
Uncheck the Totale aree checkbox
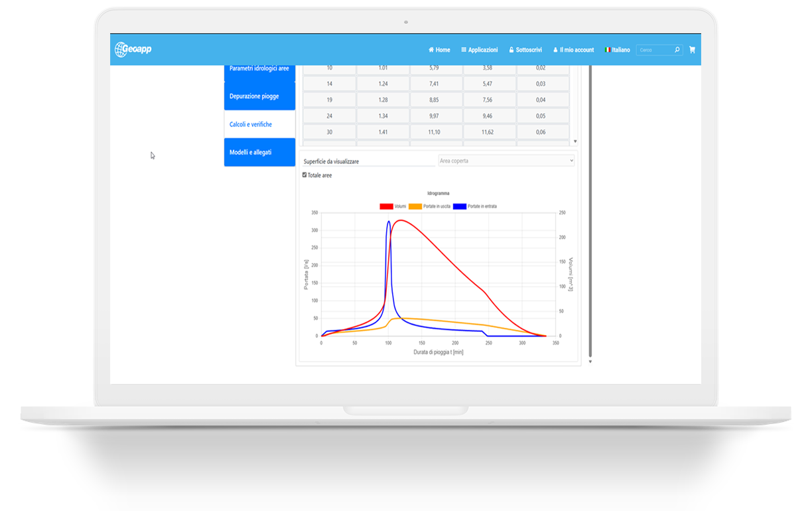coord(304,175)
